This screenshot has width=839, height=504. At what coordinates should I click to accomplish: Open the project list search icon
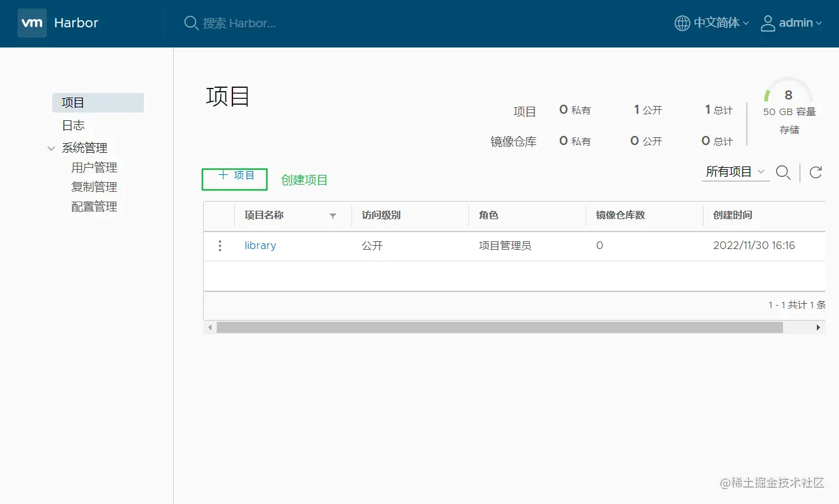[784, 172]
